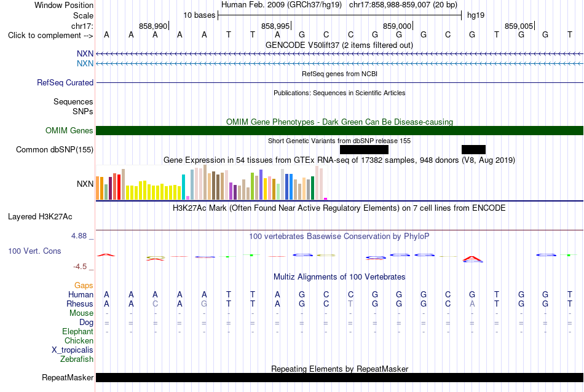
Task: Click the 'Window Position' label
Action: (64, 5)
